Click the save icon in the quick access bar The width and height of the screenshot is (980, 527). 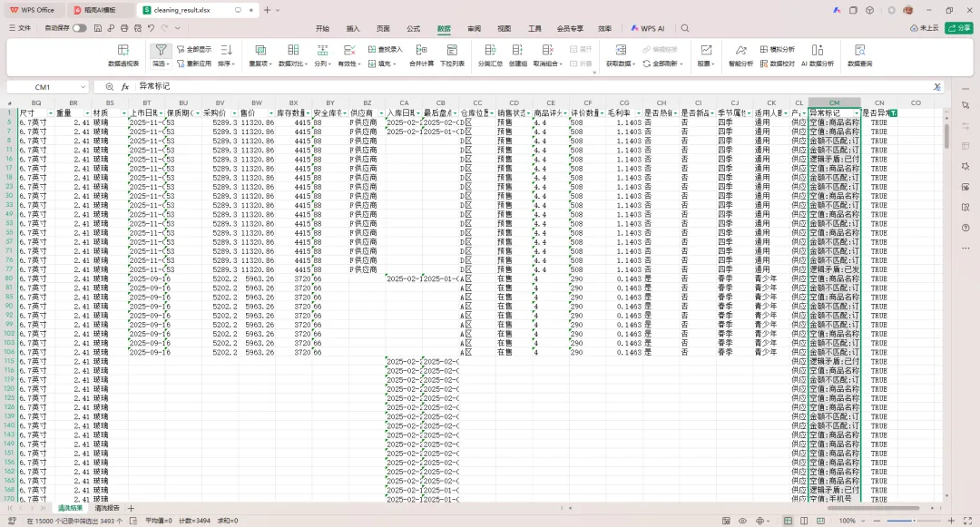[97, 28]
